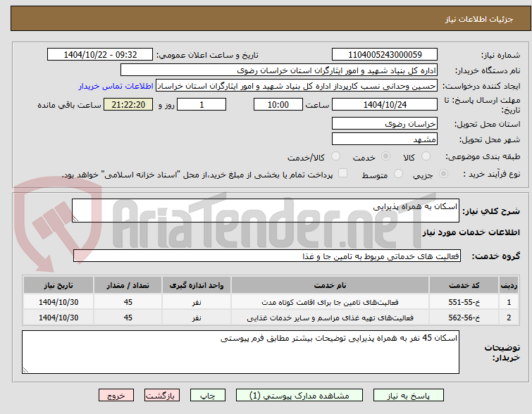Click the remaining time field 21:22:20

pos(128,104)
